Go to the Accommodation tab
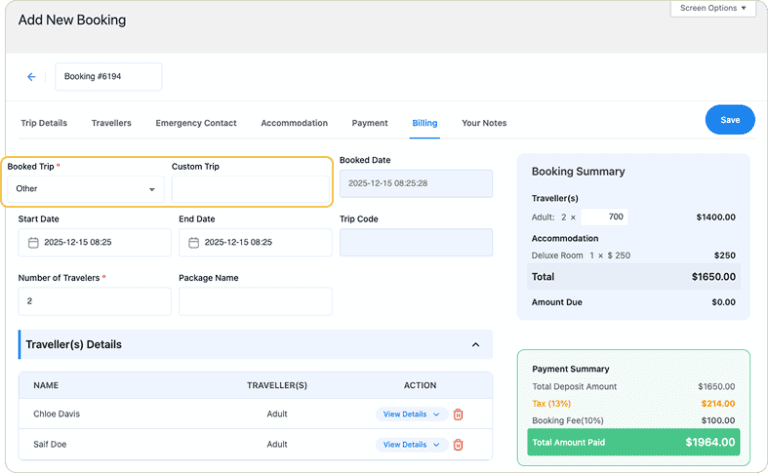 tap(294, 123)
